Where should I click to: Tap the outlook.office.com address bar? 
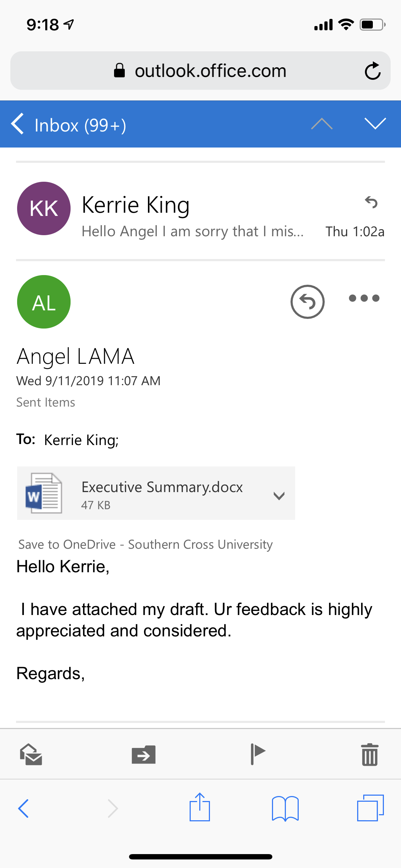(200, 71)
